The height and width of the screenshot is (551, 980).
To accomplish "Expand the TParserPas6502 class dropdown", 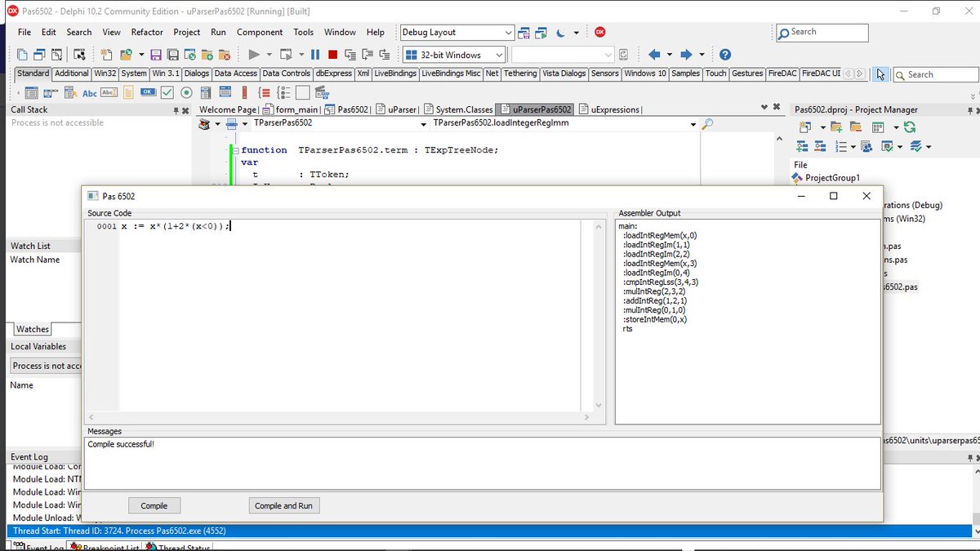I will click(423, 124).
